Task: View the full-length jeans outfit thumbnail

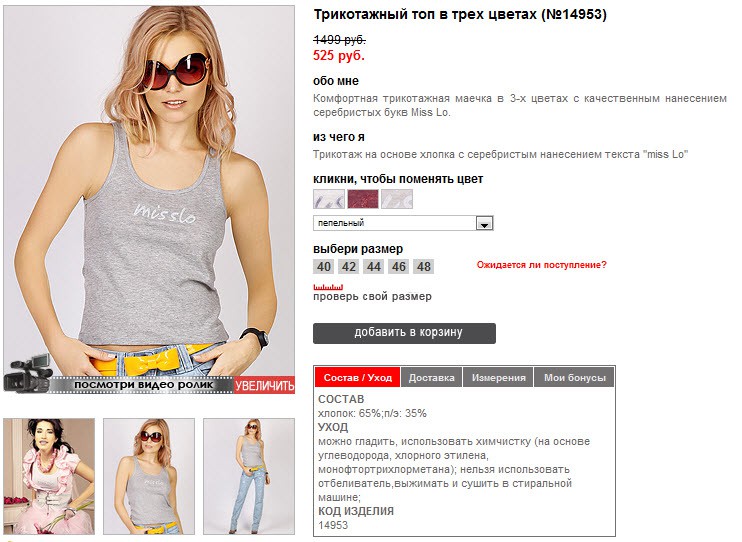Action: [x=249, y=476]
